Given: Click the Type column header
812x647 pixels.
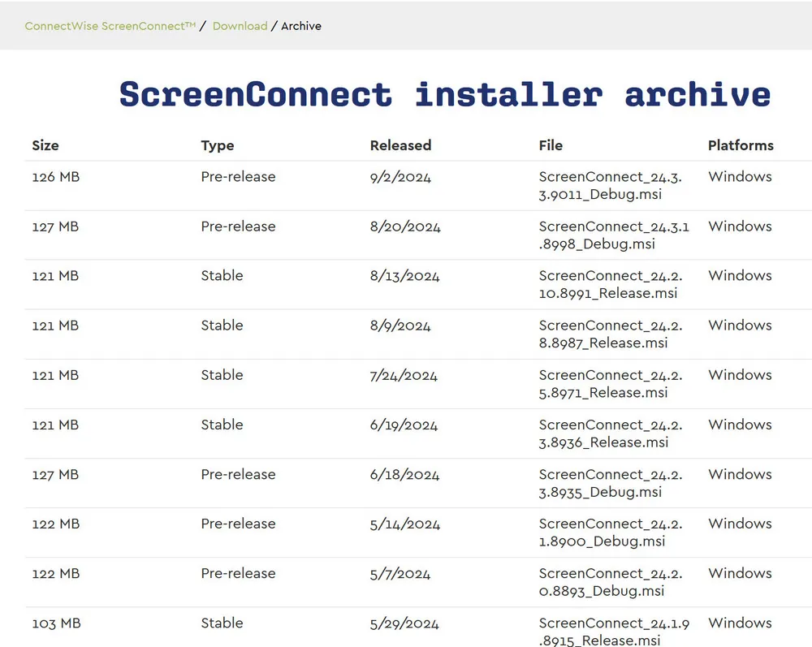Looking at the screenshot, I should (x=218, y=145).
